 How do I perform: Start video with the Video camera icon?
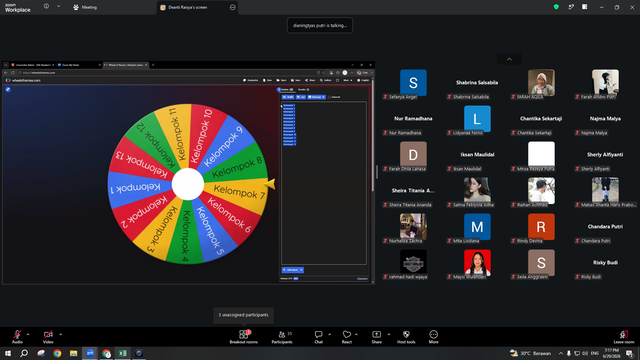(48, 334)
